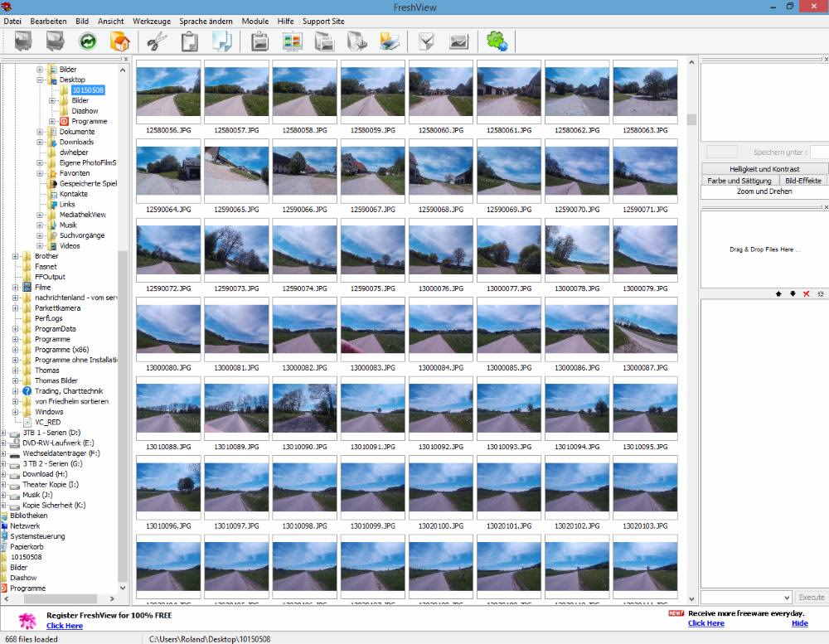
Task: Click the green refresh icon in toolbar
Action: (x=88, y=41)
